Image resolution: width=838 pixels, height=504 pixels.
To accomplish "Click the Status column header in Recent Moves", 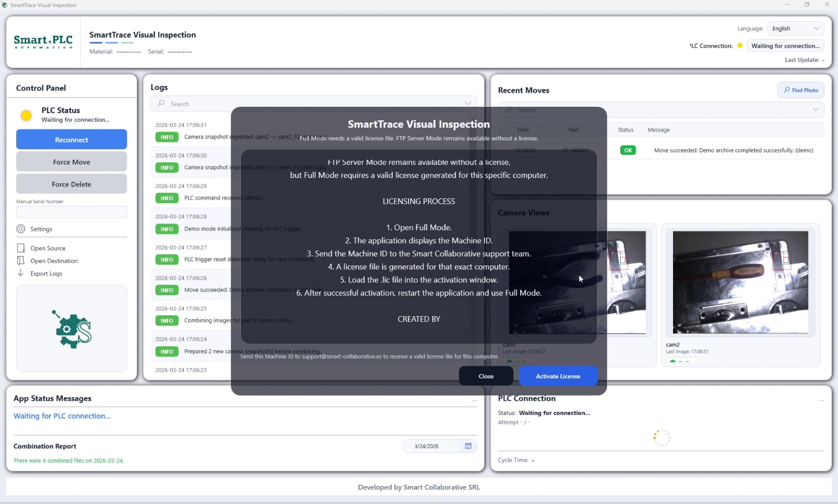I will [625, 130].
